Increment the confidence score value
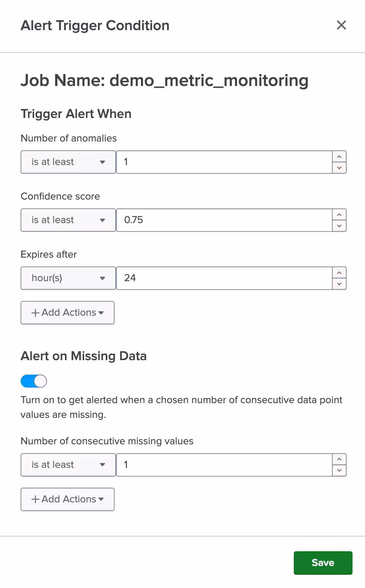Screen dimensions: 365x588 click(339, 215)
